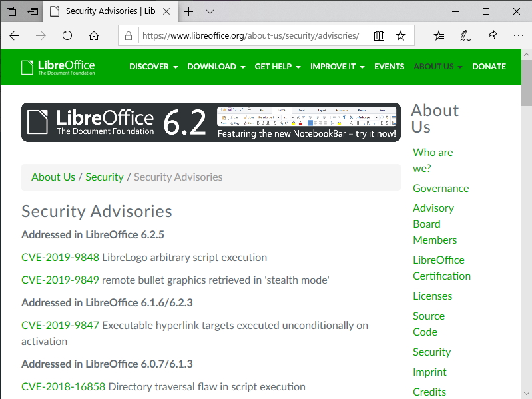532x399 pixels.
Task: Show tab previews chevron
Action: [210, 11]
